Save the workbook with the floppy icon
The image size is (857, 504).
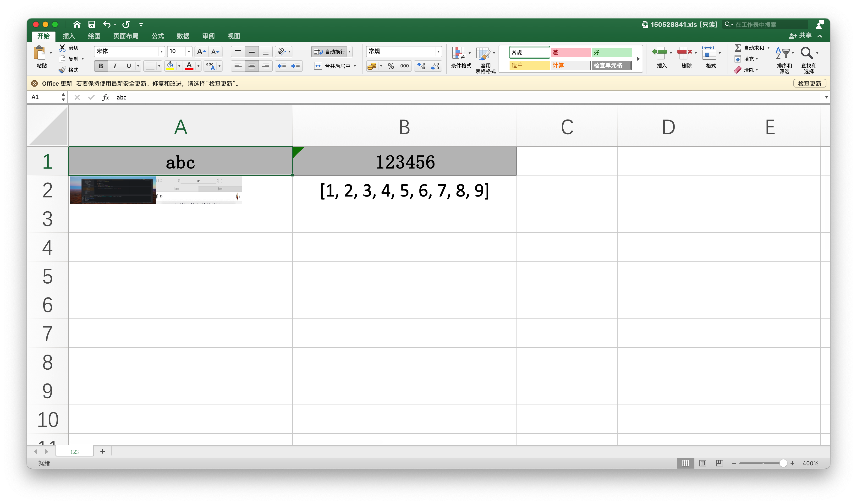[92, 24]
